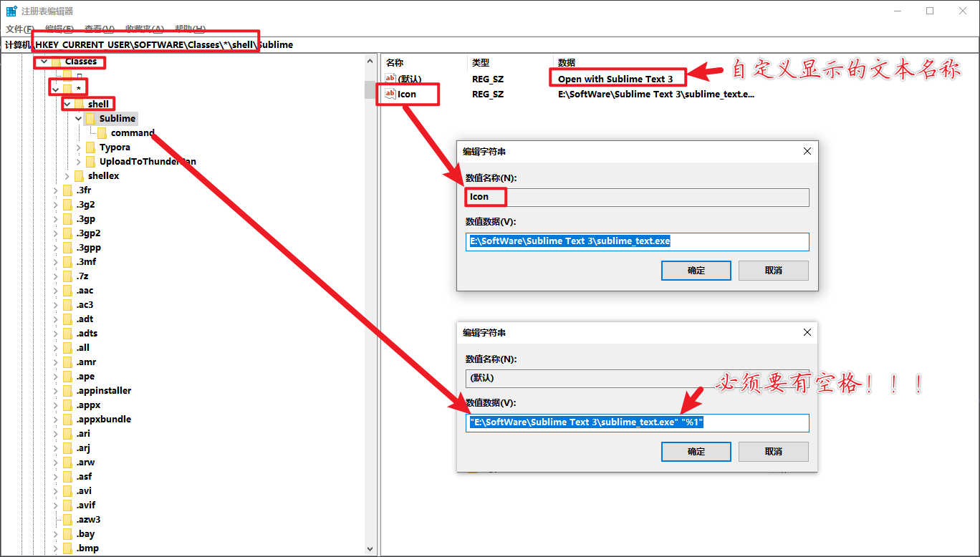The height and width of the screenshot is (557, 980).
Task: Select the .ape key in tree
Action: (x=85, y=376)
